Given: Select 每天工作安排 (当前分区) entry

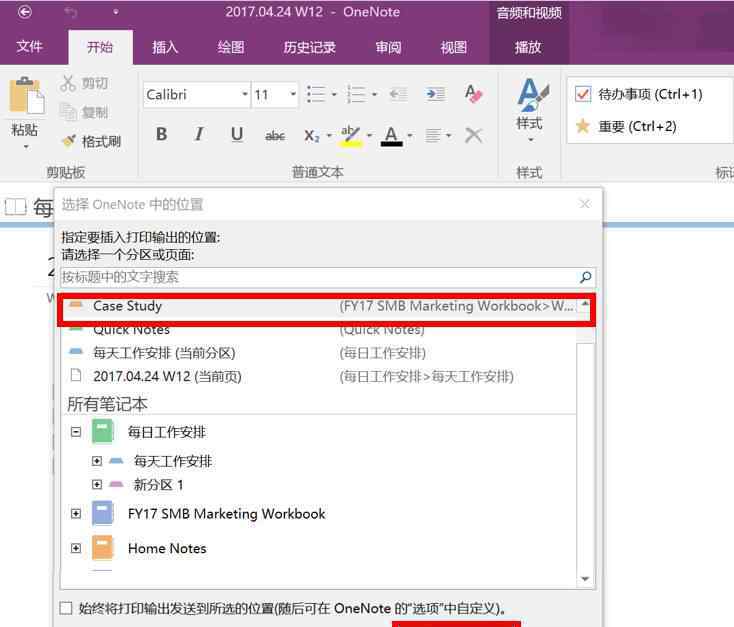Looking at the screenshot, I should click(x=320, y=353).
